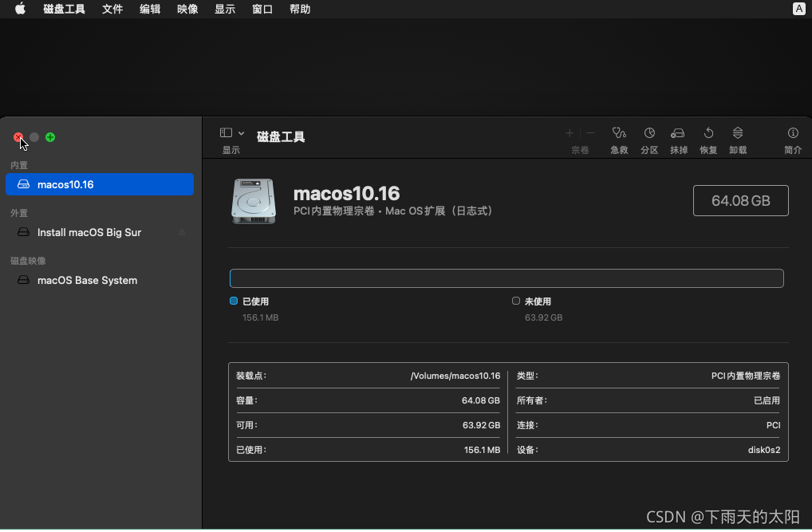
Task: Click the disk0s2 device value
Action: pyautogui.click(x=764, y=450)
